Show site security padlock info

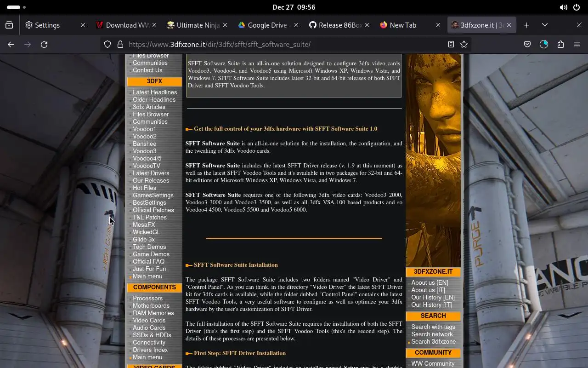[120, 45]
